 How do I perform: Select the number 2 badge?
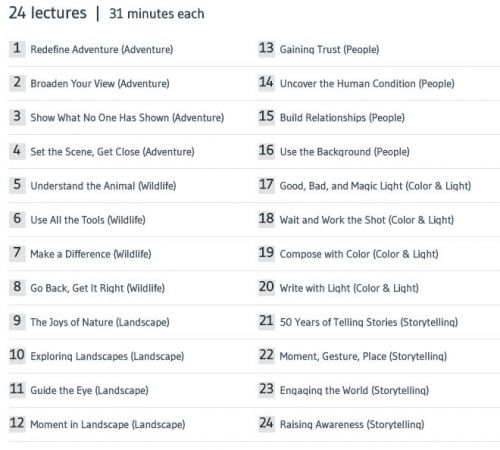(x=17, y=82)
